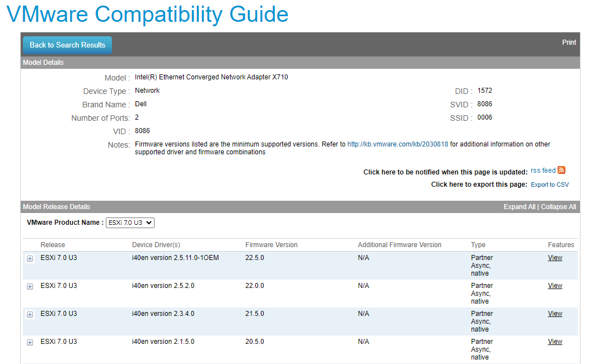View features for firmware version 22.5.0

(x=555, y=257)
